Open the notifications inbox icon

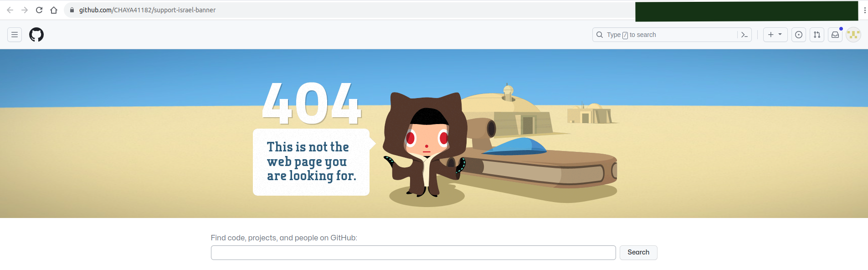835,35
